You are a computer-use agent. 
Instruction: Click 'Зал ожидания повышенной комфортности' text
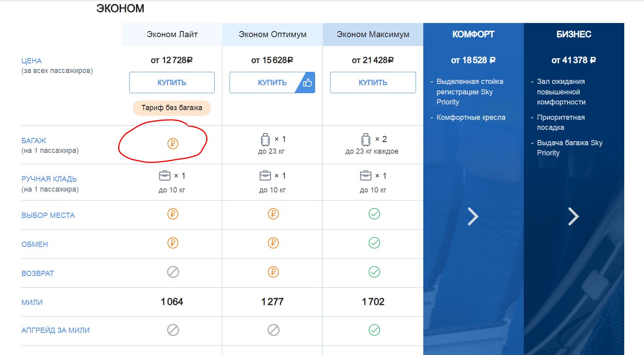coord(561,92)
